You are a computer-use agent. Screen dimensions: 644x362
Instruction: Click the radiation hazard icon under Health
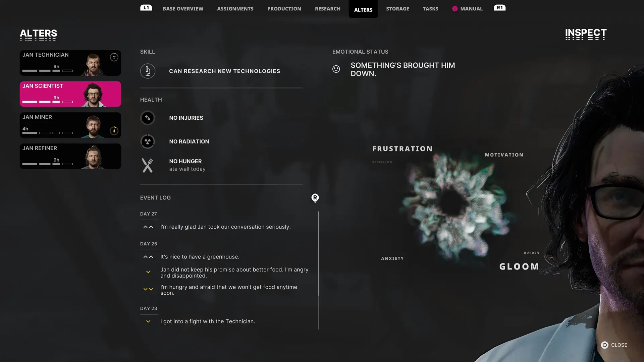[148, 141]
